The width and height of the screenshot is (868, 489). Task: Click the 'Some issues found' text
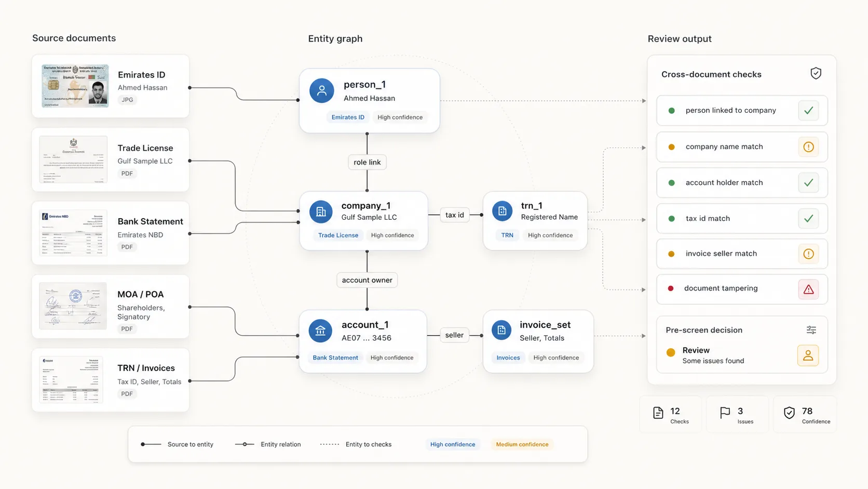tap(713, 361)
